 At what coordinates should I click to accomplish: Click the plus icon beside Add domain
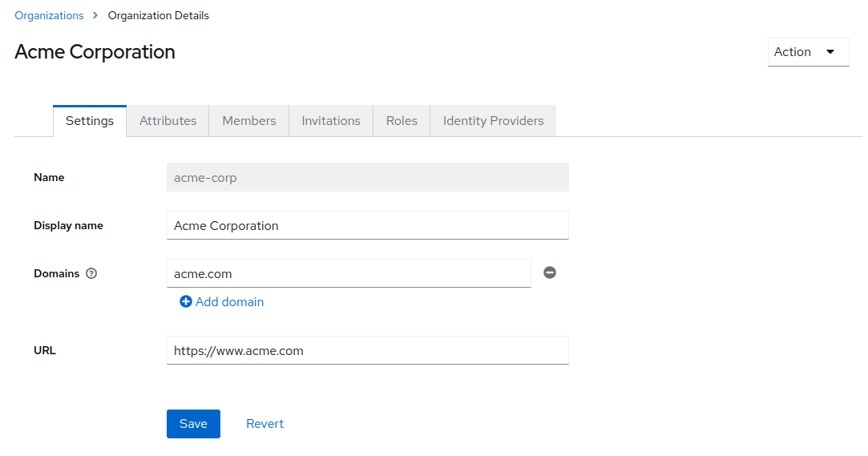(x=186, y=302)
